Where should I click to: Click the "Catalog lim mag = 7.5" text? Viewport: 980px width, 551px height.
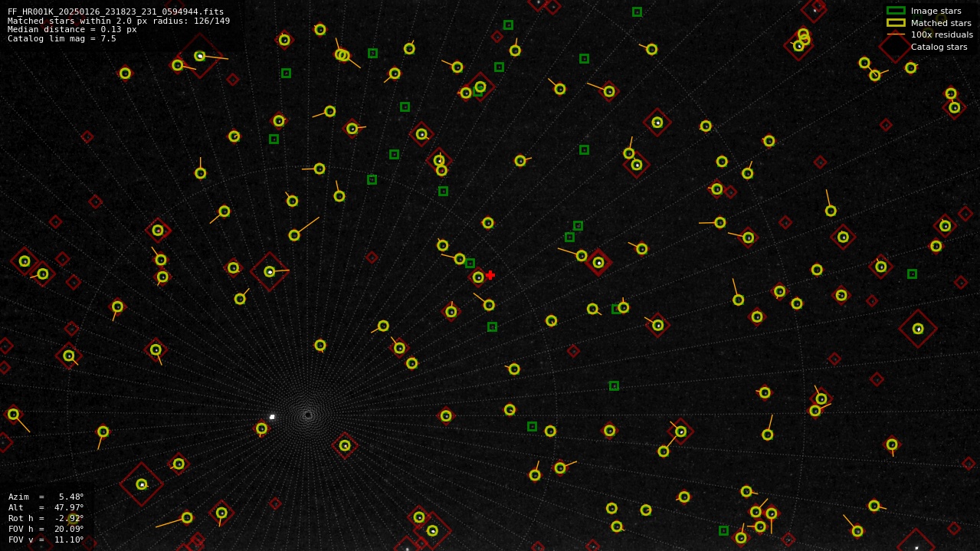coord(62,38)
